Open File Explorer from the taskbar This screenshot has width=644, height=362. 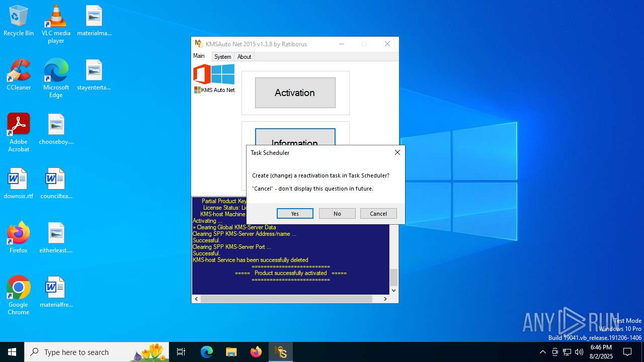[231, 352]
